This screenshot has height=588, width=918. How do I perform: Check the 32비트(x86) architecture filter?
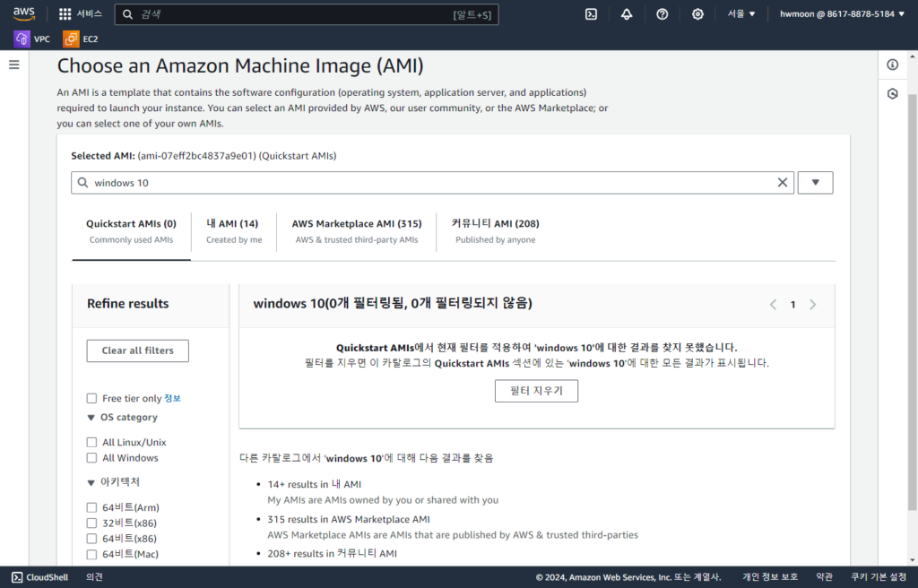[91, 523]
